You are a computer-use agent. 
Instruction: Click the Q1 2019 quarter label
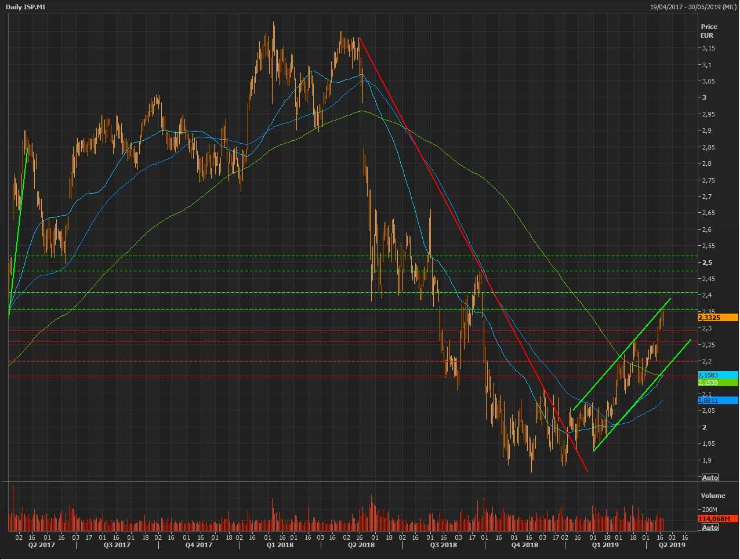(605, 545)
